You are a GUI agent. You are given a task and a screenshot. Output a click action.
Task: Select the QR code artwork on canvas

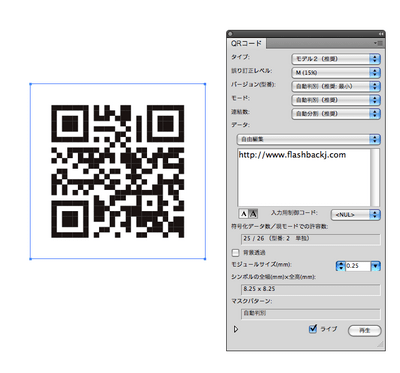tap(117, 171)
